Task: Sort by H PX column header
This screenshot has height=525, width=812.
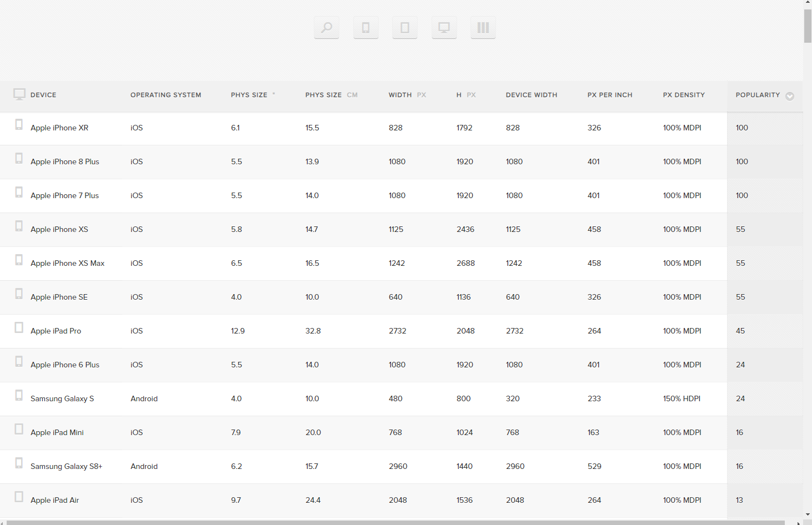Action: pyautogui.click(x=466, y=95)
